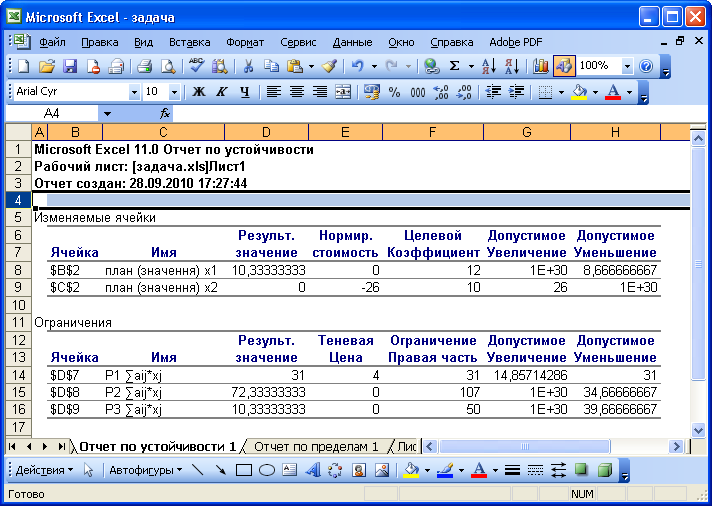Click the AutoSum sigma icon
The width and height of the screenshot is (712, 506).
(455, 66)
